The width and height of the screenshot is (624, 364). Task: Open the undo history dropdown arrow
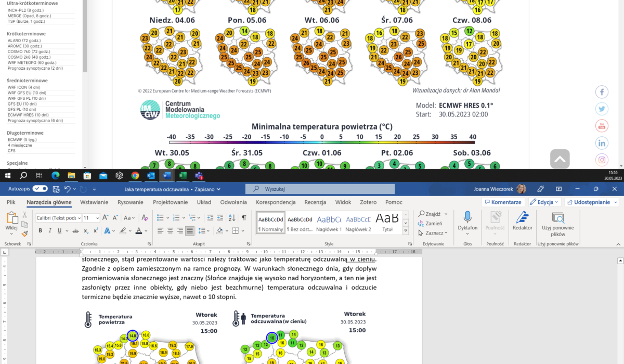(x=75, y=189)
